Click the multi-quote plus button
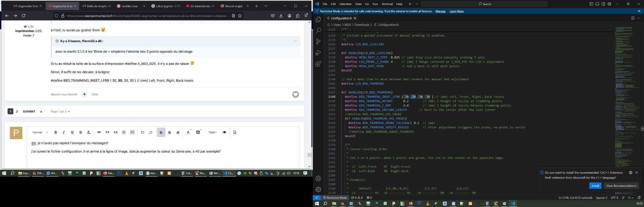 84,94
